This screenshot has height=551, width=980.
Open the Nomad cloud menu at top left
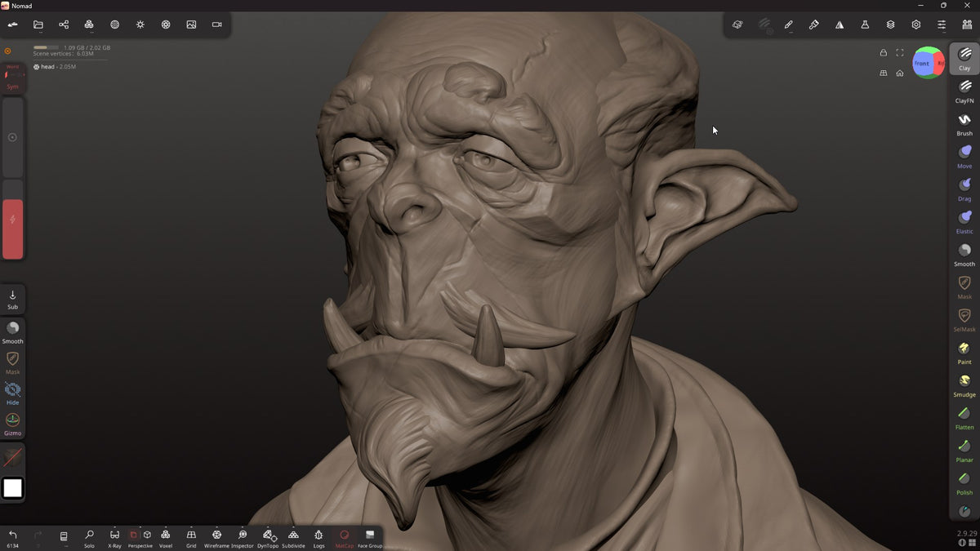coord(12,24)
